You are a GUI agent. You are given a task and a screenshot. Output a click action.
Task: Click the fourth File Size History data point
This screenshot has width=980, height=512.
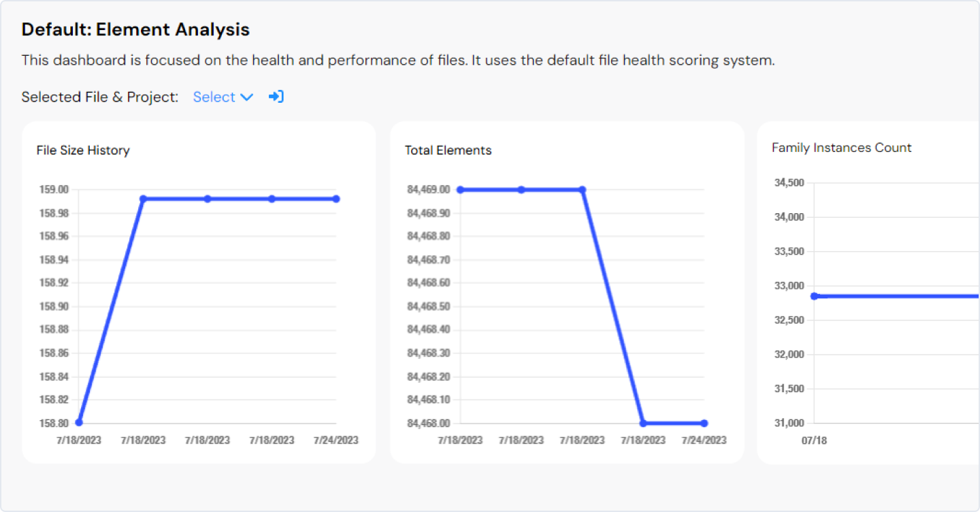point(272,199)
